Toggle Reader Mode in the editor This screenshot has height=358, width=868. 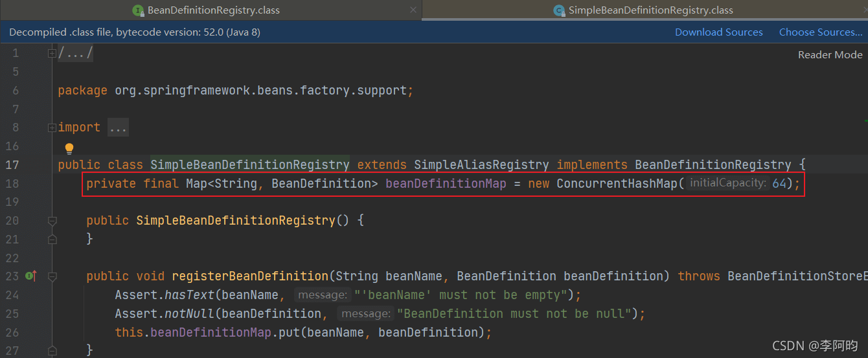[830, 55]
